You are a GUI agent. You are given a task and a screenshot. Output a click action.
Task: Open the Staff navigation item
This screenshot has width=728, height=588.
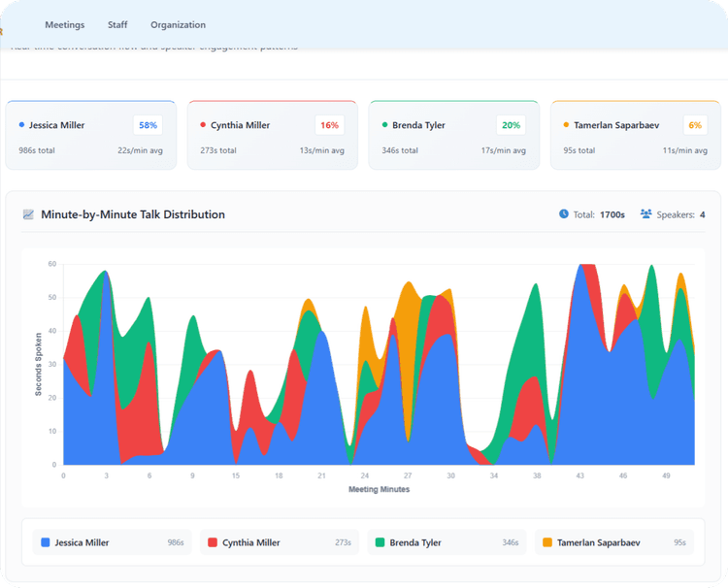tap(117, 25)
